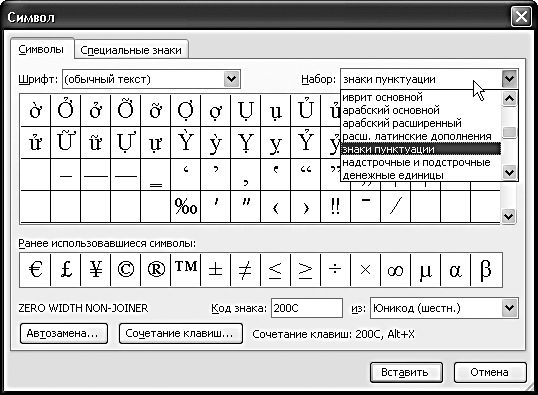Choose the Greek beta β symbol

[x=486, y=270]
